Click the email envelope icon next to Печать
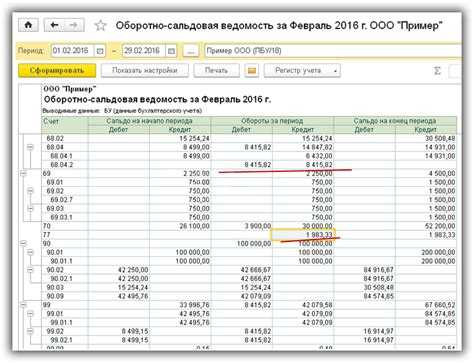The image size is (474, 363). 252,71
